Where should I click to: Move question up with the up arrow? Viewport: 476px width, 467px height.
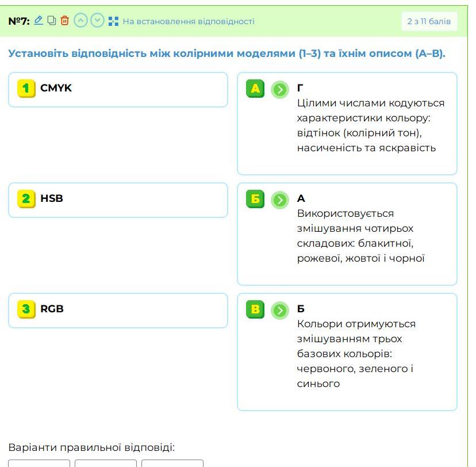[x=81, y=21]
